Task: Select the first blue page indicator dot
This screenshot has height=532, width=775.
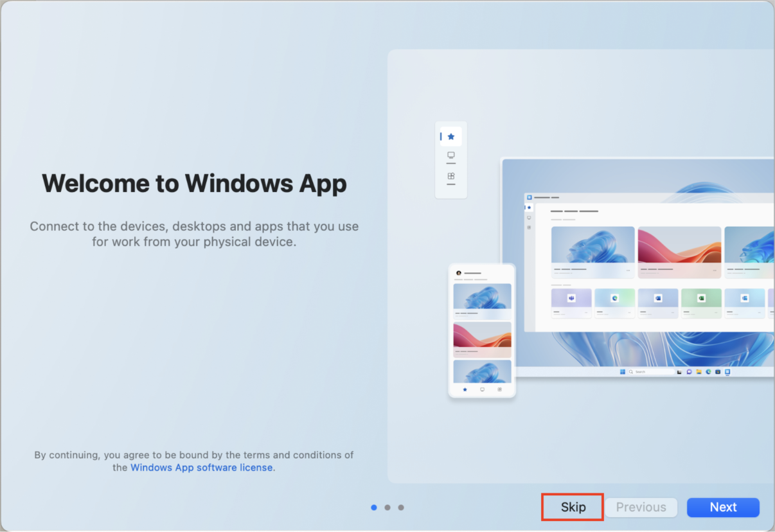Action: pos(374,508)
